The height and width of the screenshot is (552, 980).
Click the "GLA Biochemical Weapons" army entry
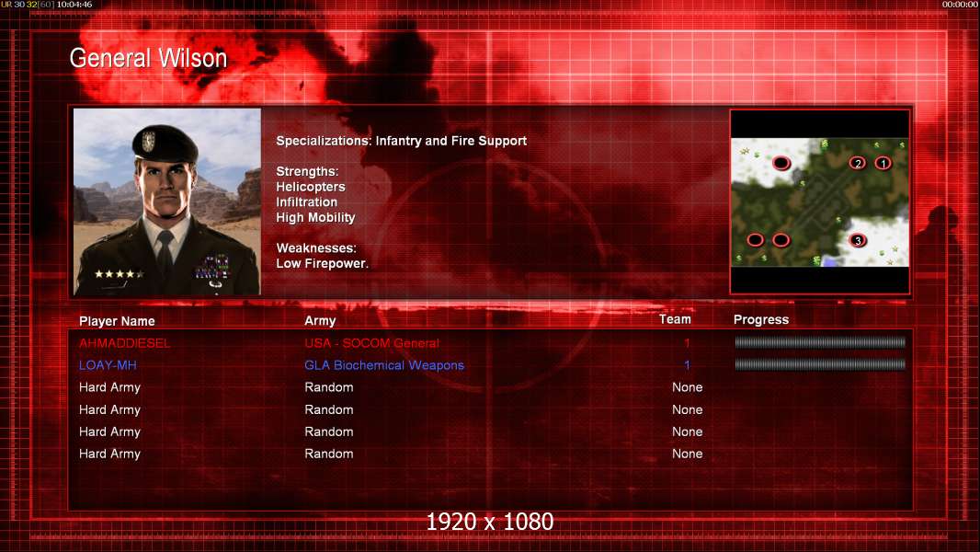pos(384,365)
